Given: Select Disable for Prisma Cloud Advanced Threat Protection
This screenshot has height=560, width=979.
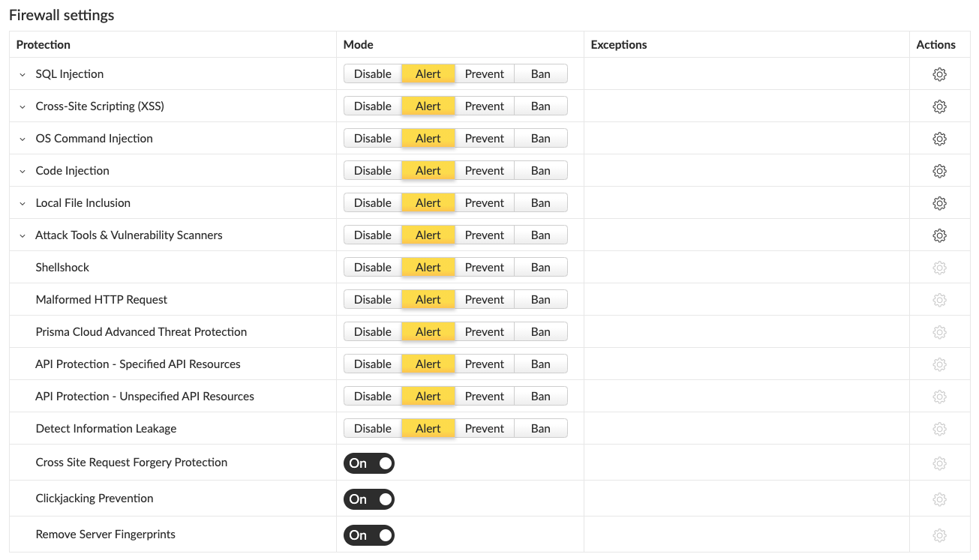Looking at the screenshot, I should pyautogui.click(x=373, y=331).
